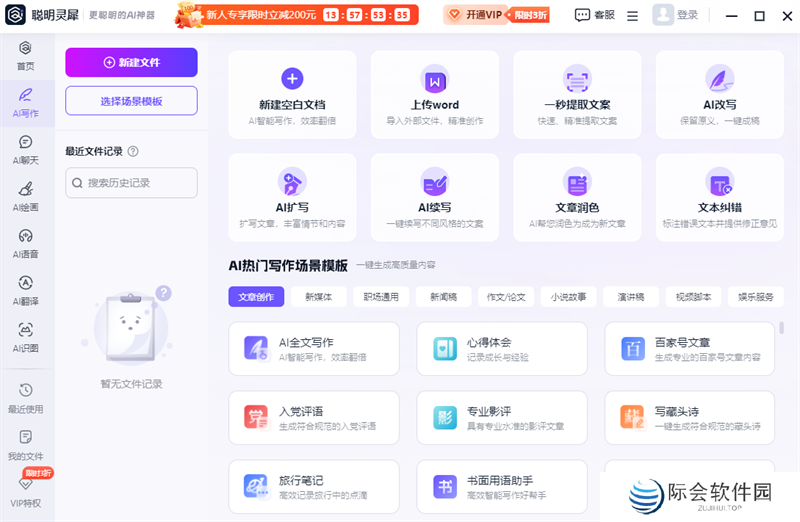Switch to the 演讲稿 tab
800x522 pixels.
631,296
